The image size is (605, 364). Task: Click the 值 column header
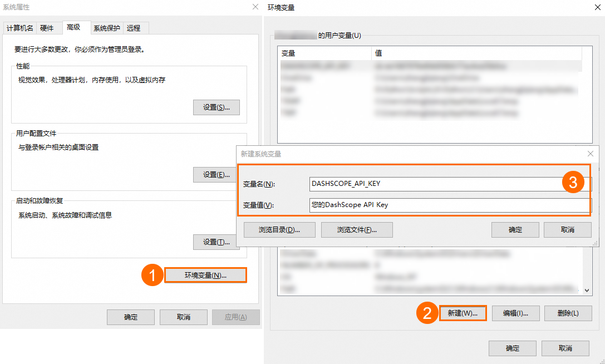pos(476,53)
